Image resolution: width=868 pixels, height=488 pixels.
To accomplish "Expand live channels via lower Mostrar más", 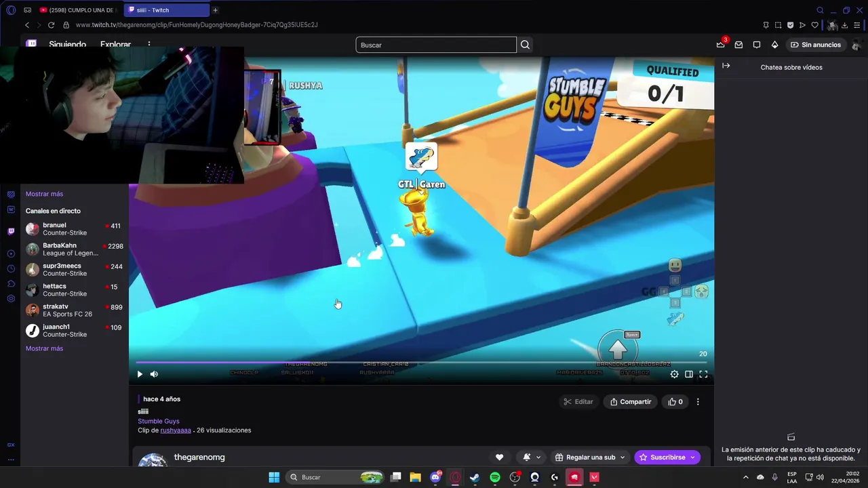I will 44,348.
